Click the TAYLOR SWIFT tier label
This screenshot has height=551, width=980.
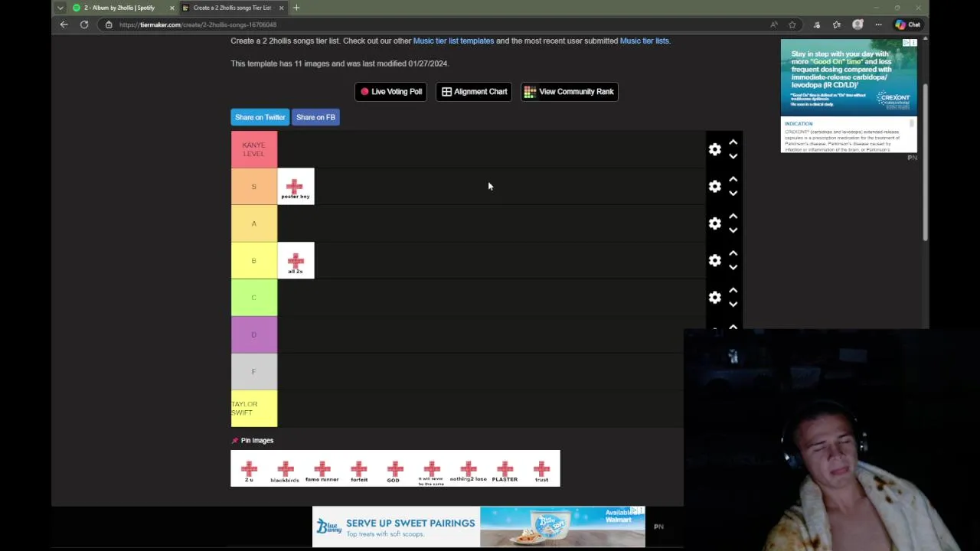point(254,409)
